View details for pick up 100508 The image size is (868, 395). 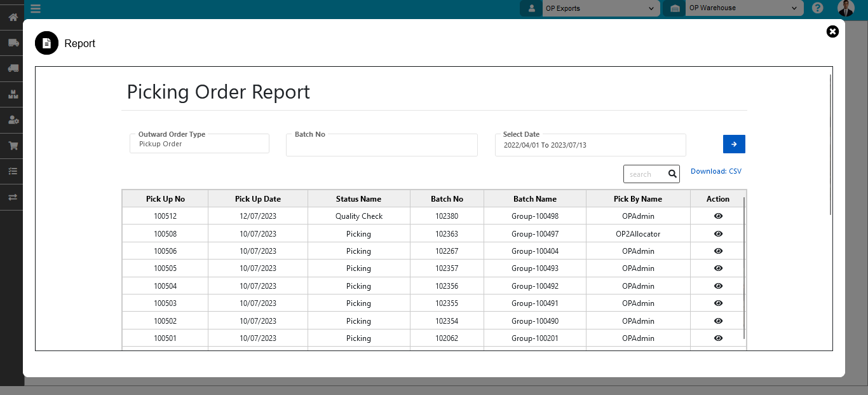(718, 234)
